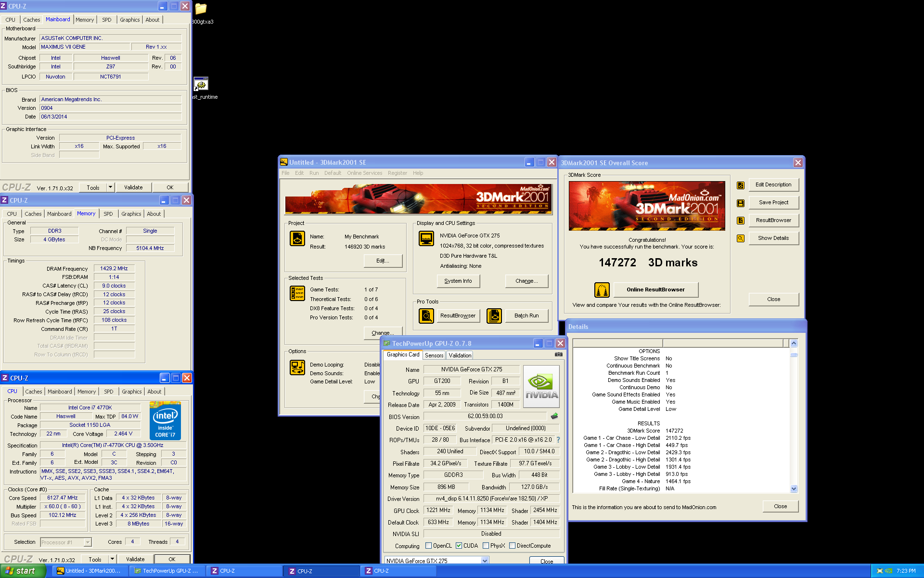Screen dimensions: 924x578
Task: Open the Help menu in 3DMark2001
Action: point(418,173)
